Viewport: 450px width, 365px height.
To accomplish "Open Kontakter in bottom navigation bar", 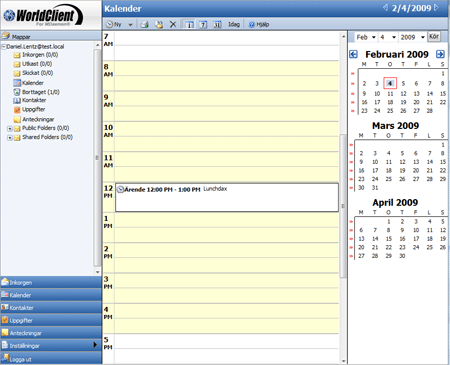I will point(51,308).
